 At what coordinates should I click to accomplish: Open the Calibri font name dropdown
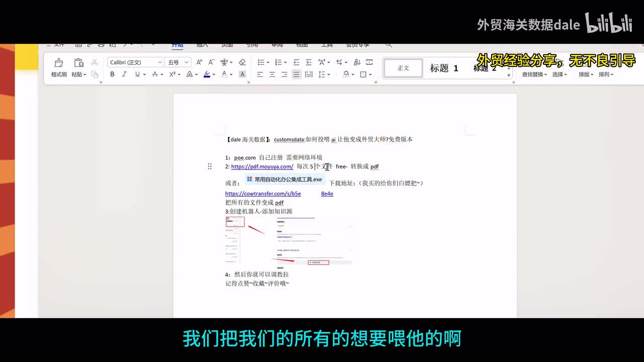click(x=160, y=62)
